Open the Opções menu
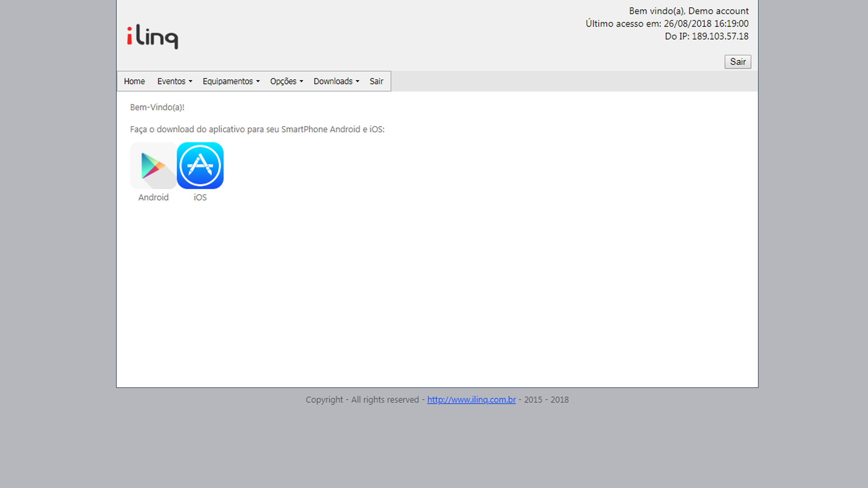This screenshot has width=868, height=488. [x=283, y=81]
